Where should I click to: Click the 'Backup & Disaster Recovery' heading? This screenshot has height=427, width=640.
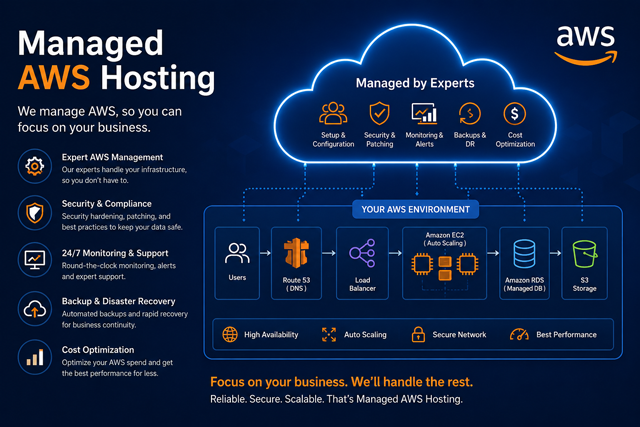pyautogui.click(x=118, y=301)
